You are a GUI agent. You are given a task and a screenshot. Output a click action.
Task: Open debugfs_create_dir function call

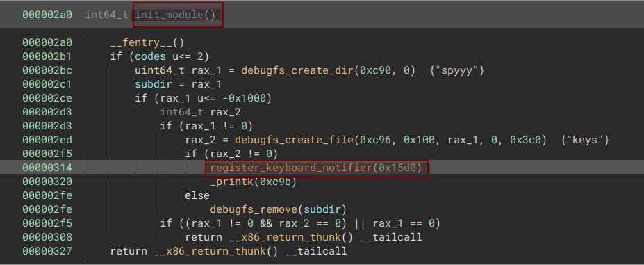click(297, 70)
